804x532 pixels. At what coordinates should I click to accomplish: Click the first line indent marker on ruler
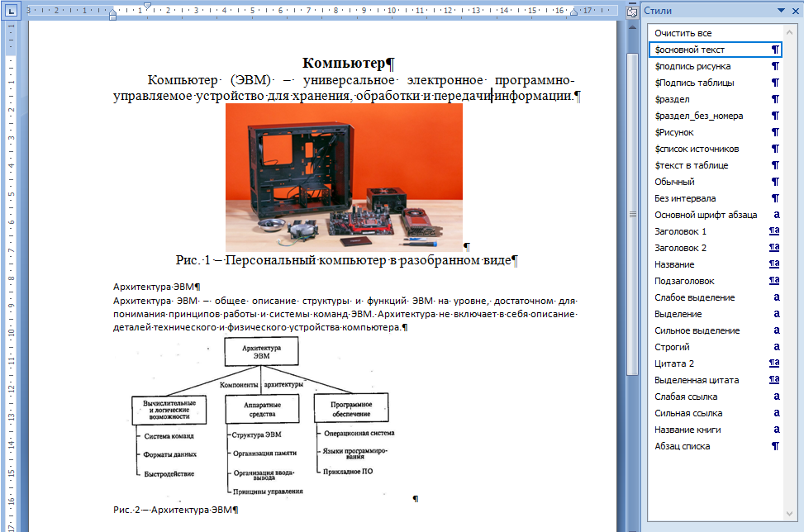pos(147,6)
